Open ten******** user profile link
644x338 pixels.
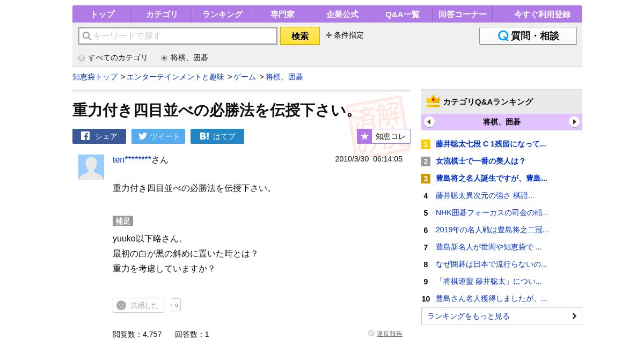[x=132, y=160]
